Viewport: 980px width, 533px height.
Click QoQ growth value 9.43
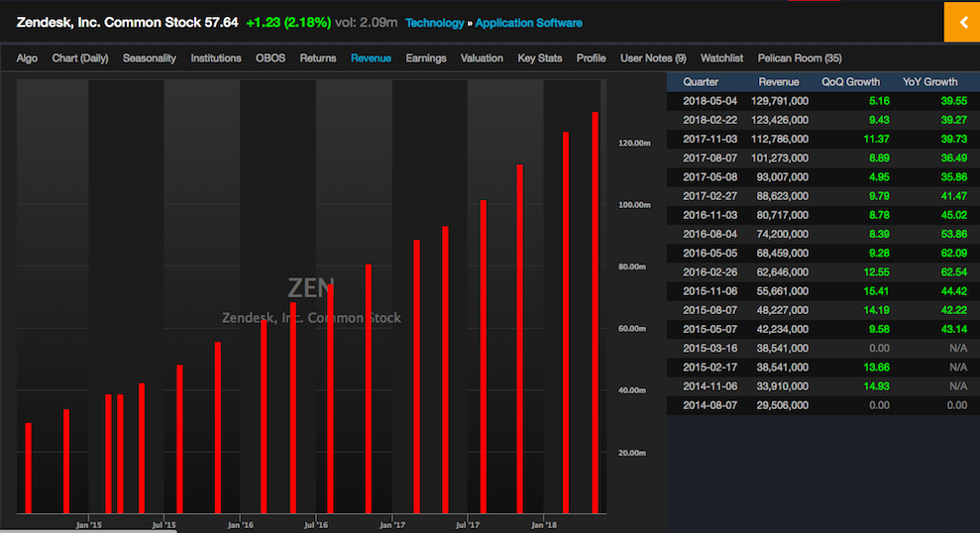(879, 120)
